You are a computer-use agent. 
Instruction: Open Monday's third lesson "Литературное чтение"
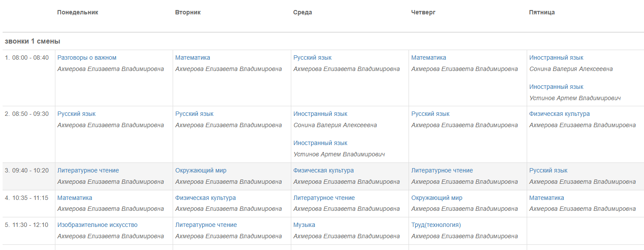coord(88,171)
